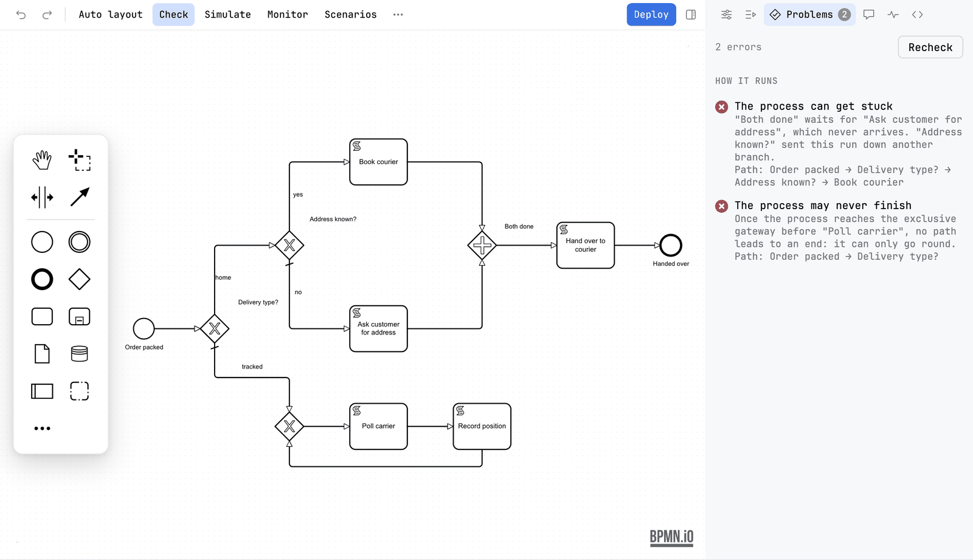This screenshot has height=560, width=973.
Task: Open the run/steps list panel icon
Action: [x=750, y=15]
